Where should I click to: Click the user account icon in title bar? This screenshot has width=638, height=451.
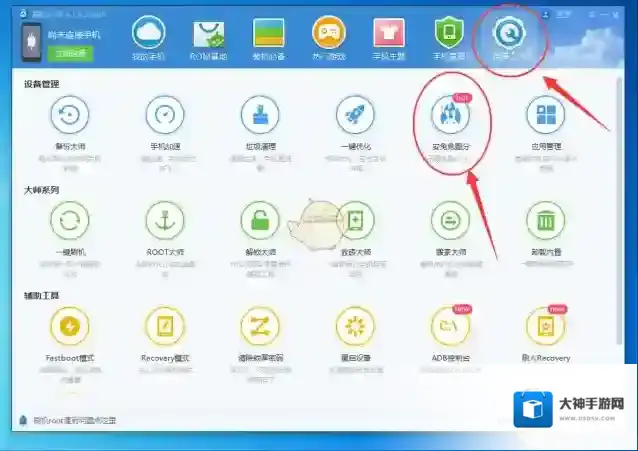(546, 15)
